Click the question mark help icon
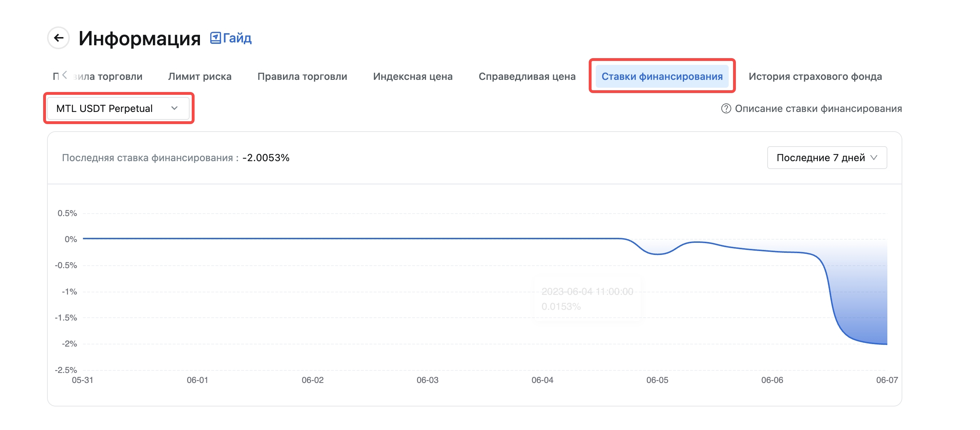This screenshot has height=430, width=980. click(726, 109)
